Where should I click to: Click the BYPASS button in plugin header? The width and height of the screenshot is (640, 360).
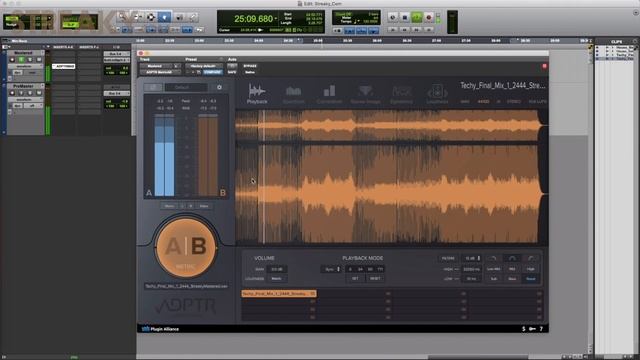pos(250,66)
